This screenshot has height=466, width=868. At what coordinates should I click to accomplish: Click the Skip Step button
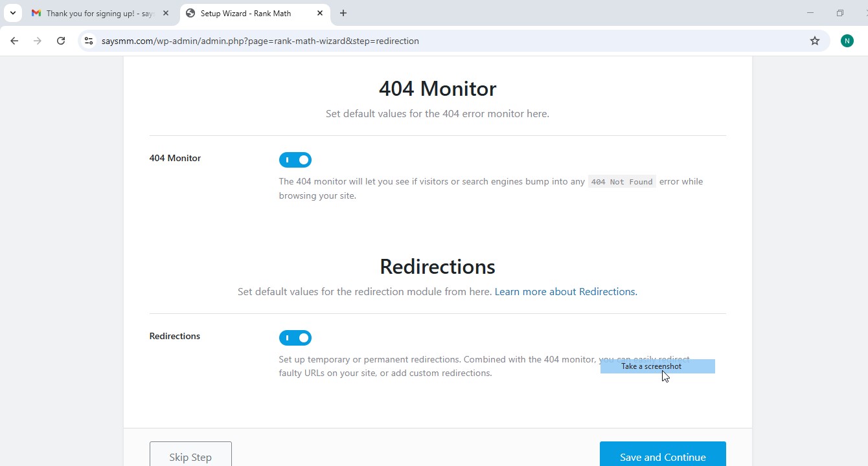[190, 456]
